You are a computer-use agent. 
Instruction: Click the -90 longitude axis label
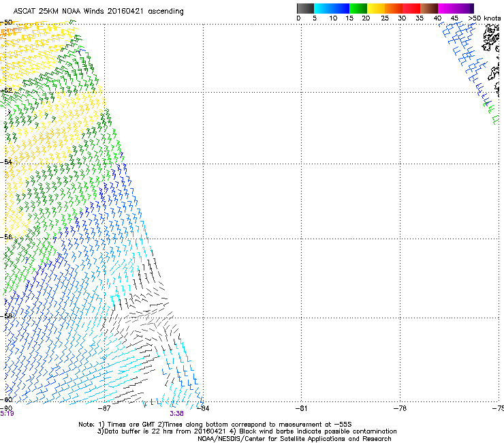pos(6,408)
